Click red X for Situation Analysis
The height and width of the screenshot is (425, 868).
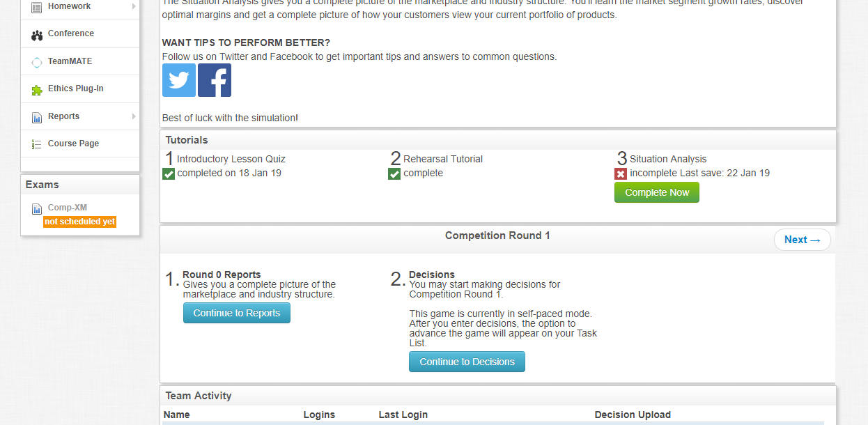click(x=621, y=173)
